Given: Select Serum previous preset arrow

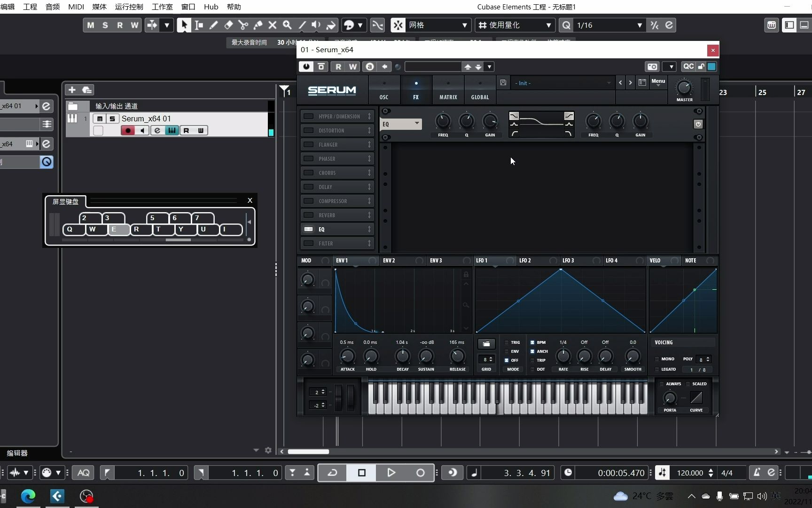Looking at the screenshot, I should [620, 83].
